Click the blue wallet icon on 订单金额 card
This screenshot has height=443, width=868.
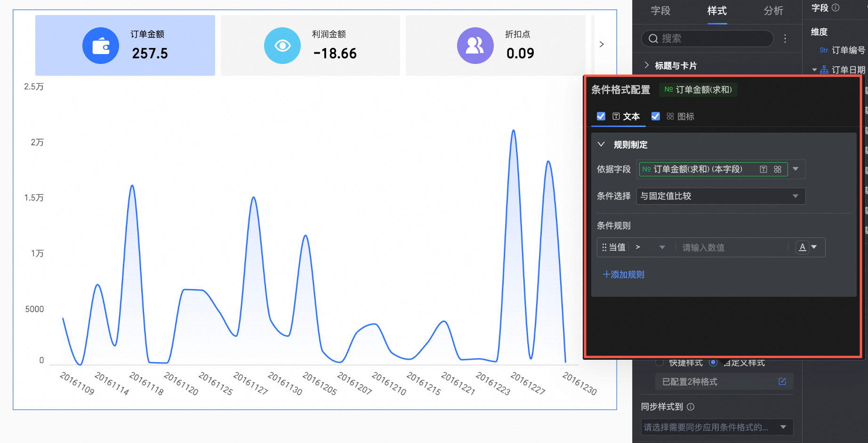pyautogui.click(x=101, y=46)
